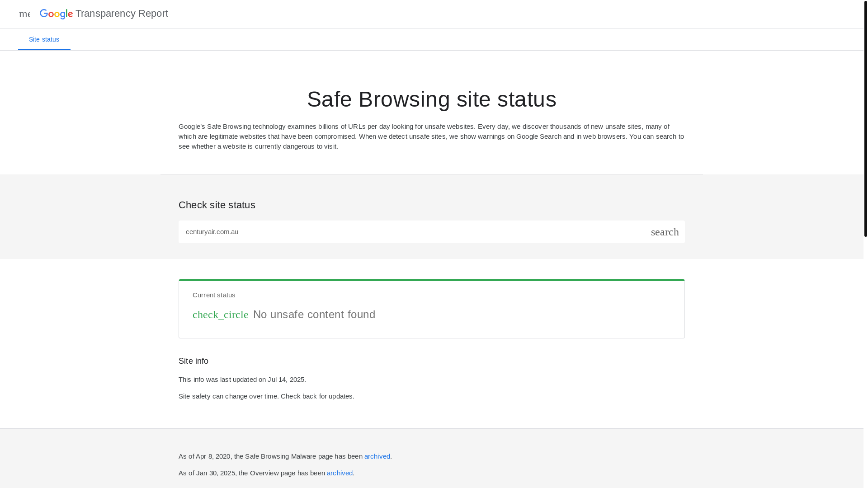Image resolution: width=868 pixels, height=488 pixels.
Task: Click the Google logo
Action: pos(57,14)
